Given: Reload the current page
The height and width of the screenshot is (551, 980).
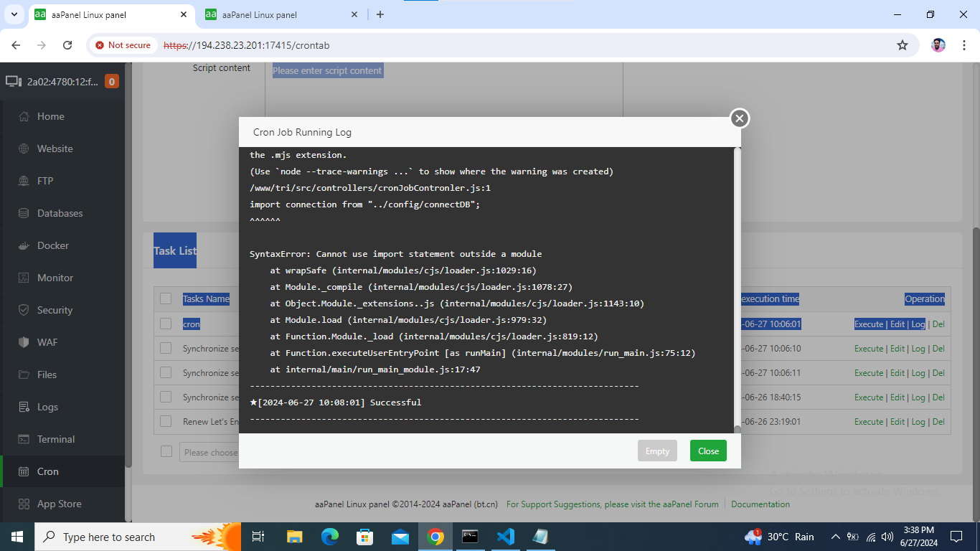Looking at the screenshot, I should (67, 45).
